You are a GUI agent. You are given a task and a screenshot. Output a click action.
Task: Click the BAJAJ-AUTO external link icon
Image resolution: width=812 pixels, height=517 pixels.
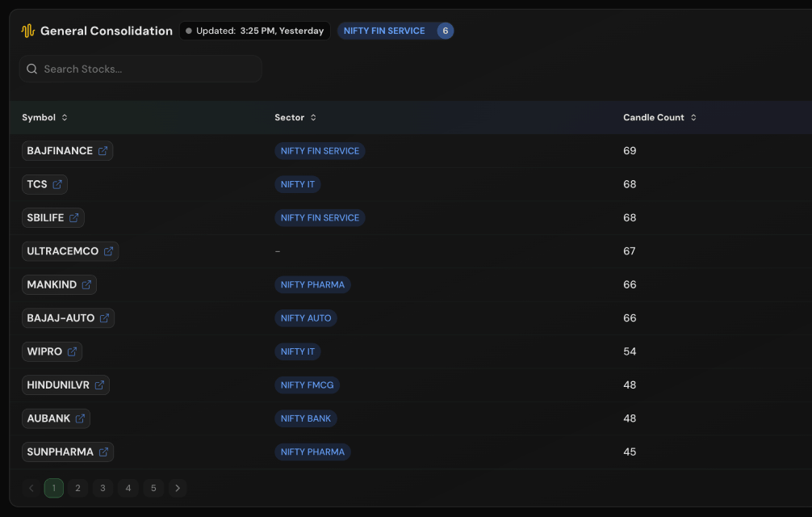[104, 318]
